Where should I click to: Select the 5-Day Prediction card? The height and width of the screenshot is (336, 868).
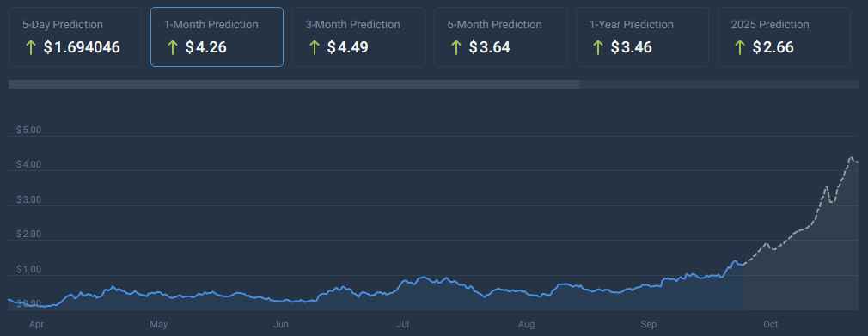tap(76, 37)
